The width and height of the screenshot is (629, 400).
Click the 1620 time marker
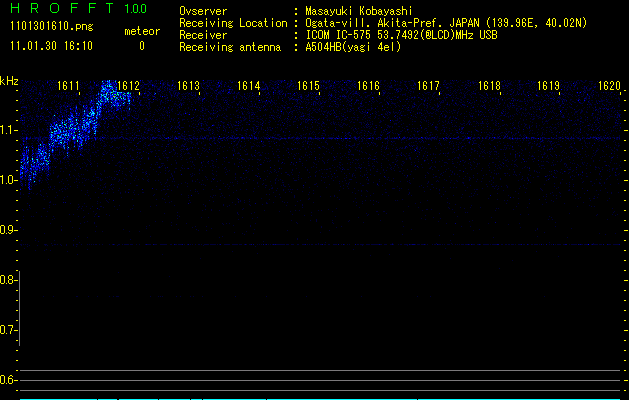(609, 86)
